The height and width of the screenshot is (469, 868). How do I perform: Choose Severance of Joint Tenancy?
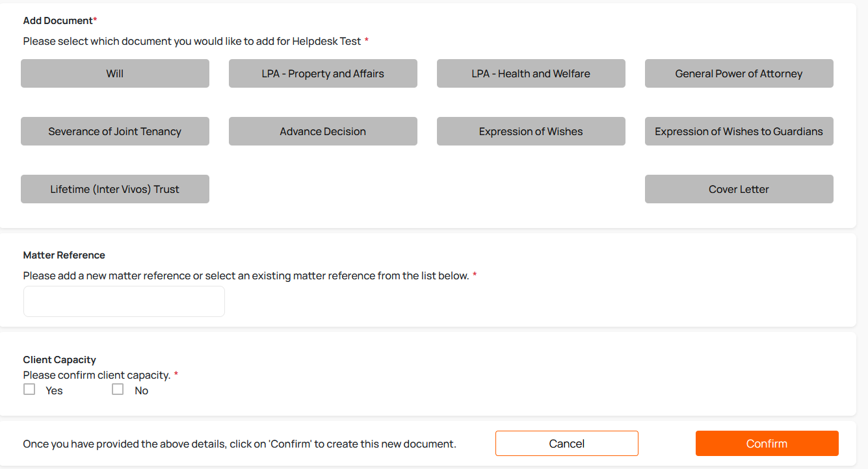(x=115, y=131)
